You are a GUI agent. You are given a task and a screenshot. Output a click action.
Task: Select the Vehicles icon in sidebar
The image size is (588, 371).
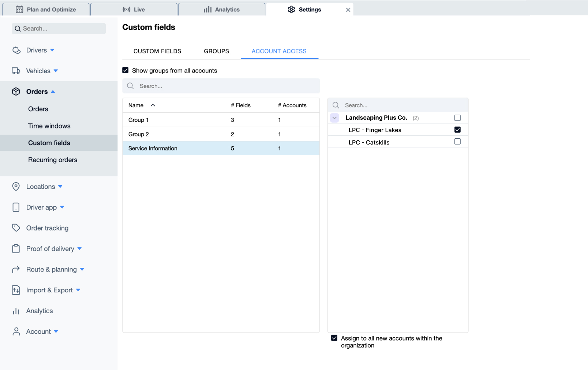(16, 71)
